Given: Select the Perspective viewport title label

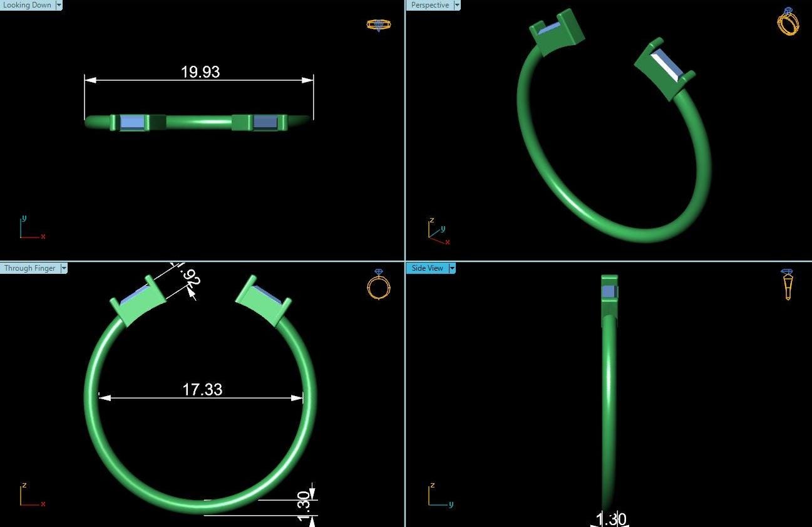Looking at the screenshot, I should point(429,5).
